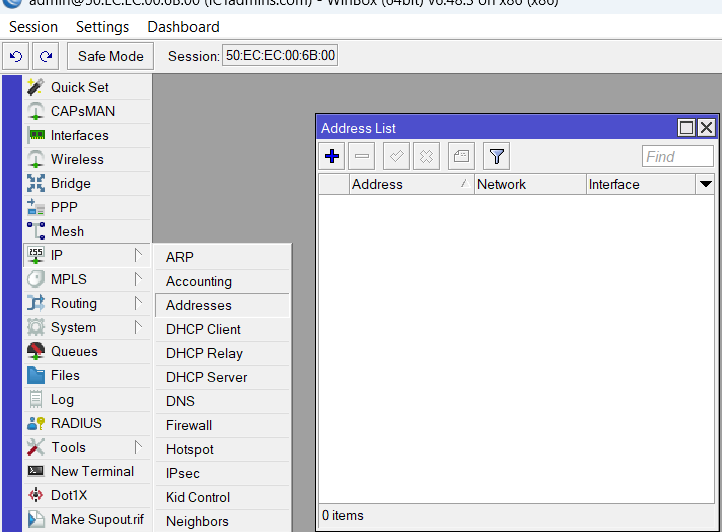Select Addresses in IP submenu
Screen dimensions: 722x532
point(222,305)
